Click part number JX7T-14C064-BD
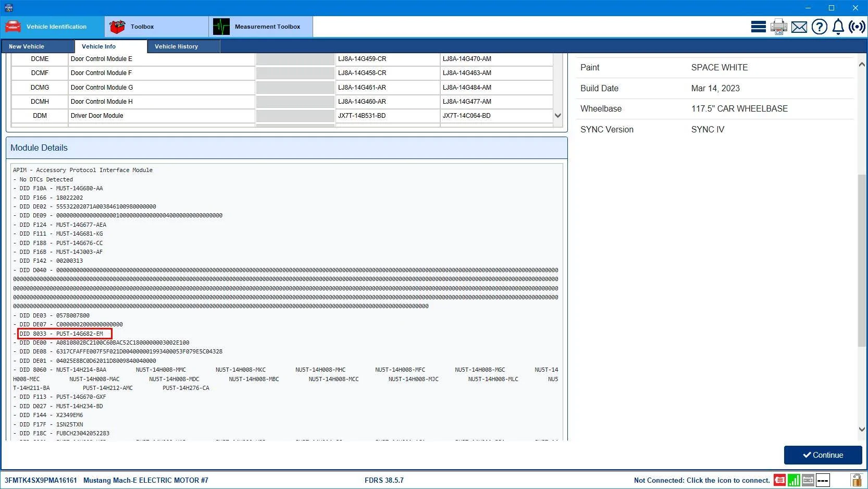 (466, 116)
